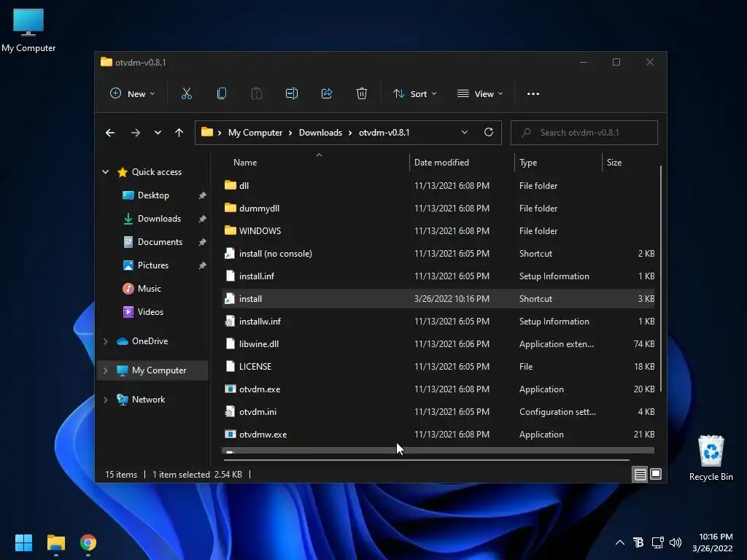Launch Chrome from the taskbar
Viewport: 747px width, 560px height.
(x=88, y=542)
